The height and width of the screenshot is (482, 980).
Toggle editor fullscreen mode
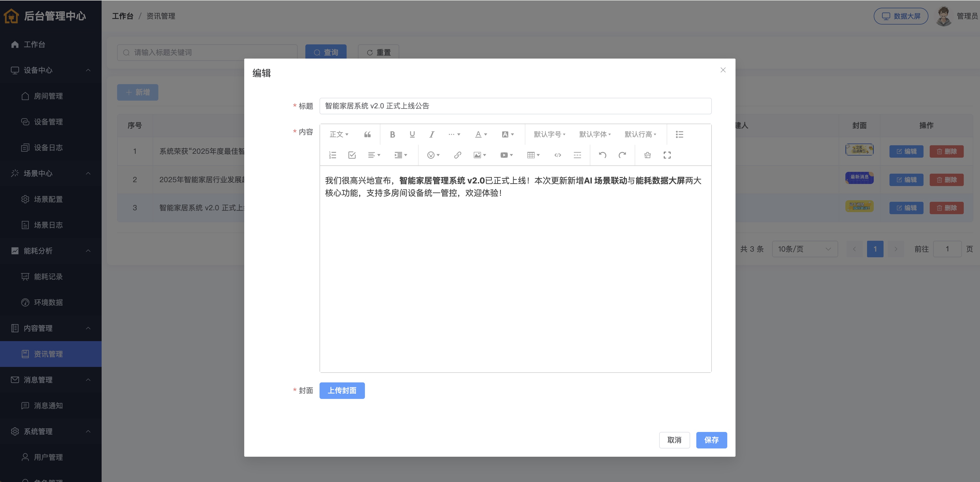[x=667, y=155]
